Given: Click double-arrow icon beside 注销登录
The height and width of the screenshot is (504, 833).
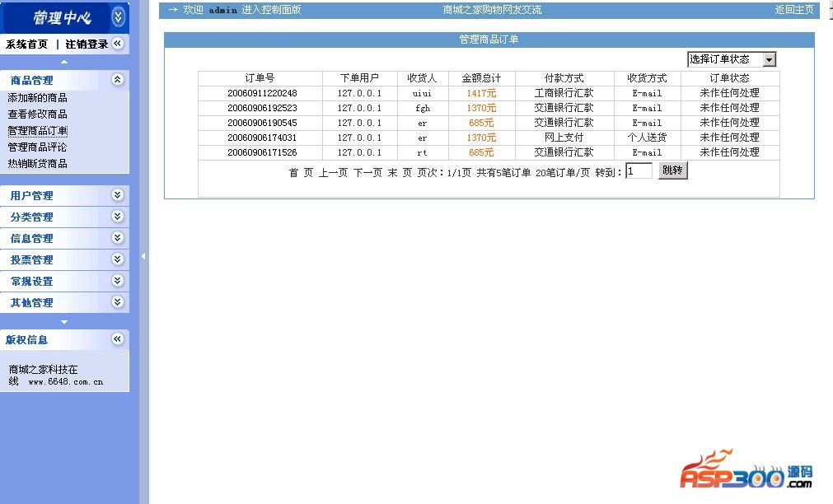Looking at the screenshot, I should click(118, 44).
